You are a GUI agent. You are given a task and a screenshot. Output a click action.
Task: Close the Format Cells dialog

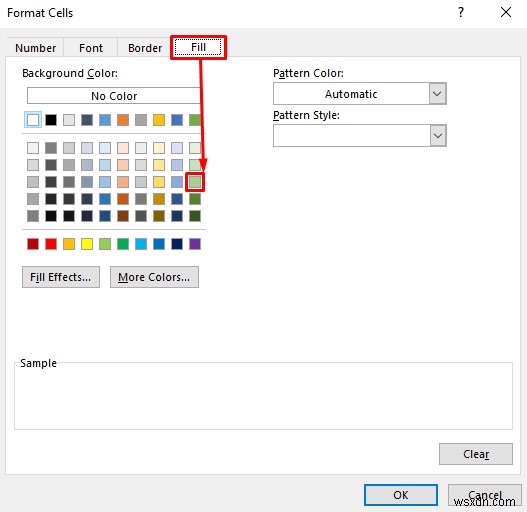point(505,12)
